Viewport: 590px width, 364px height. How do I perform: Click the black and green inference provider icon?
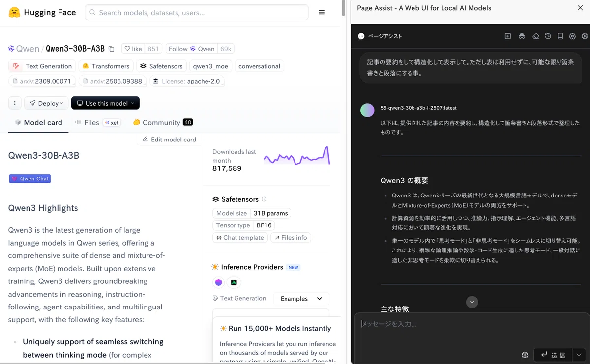[234, 282]
